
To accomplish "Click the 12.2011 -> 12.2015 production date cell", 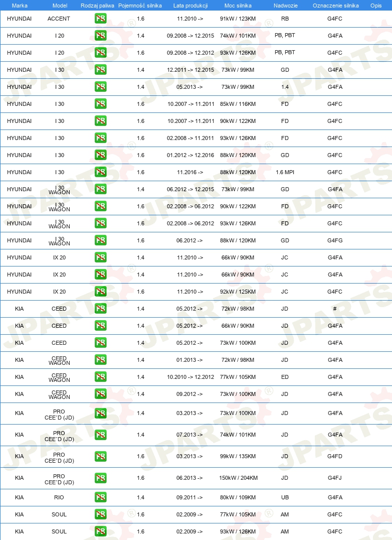I will pyautogui.click(x=190, y=70).
